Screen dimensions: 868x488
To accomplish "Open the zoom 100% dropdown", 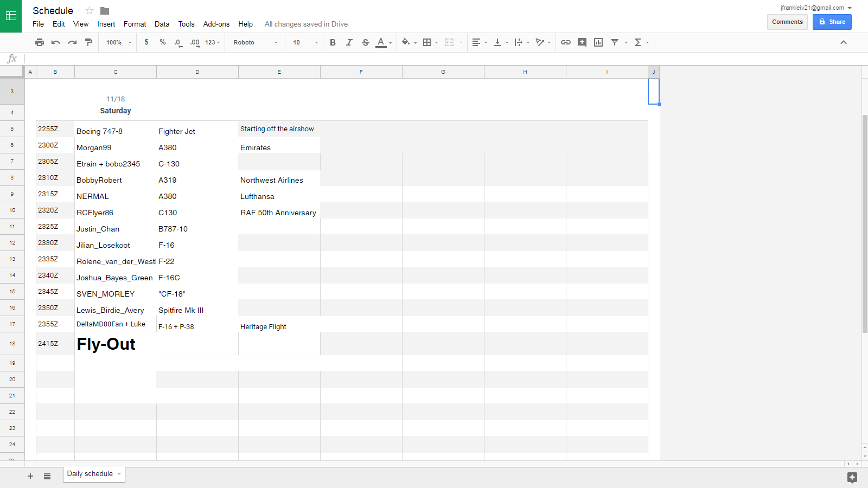I will 119,42.
